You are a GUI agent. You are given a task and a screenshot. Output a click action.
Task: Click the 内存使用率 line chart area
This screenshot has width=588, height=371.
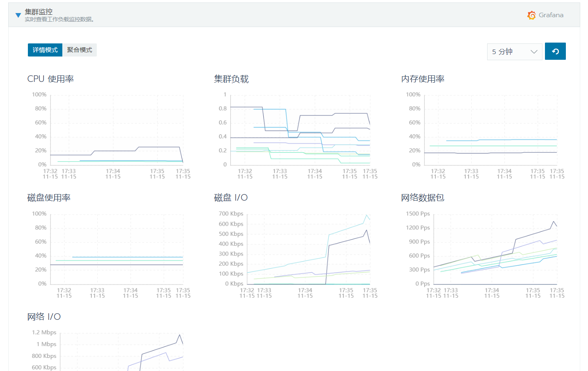click(x=491, y=130)
